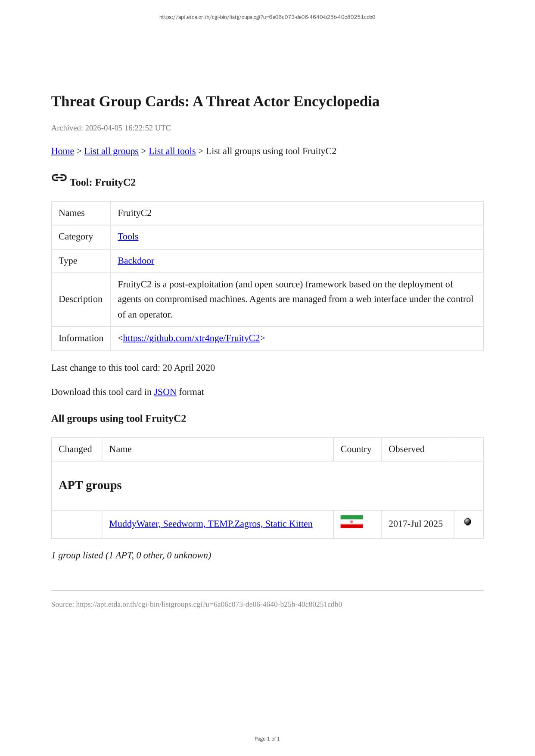Click the Name column header

(x=121, y=449)
